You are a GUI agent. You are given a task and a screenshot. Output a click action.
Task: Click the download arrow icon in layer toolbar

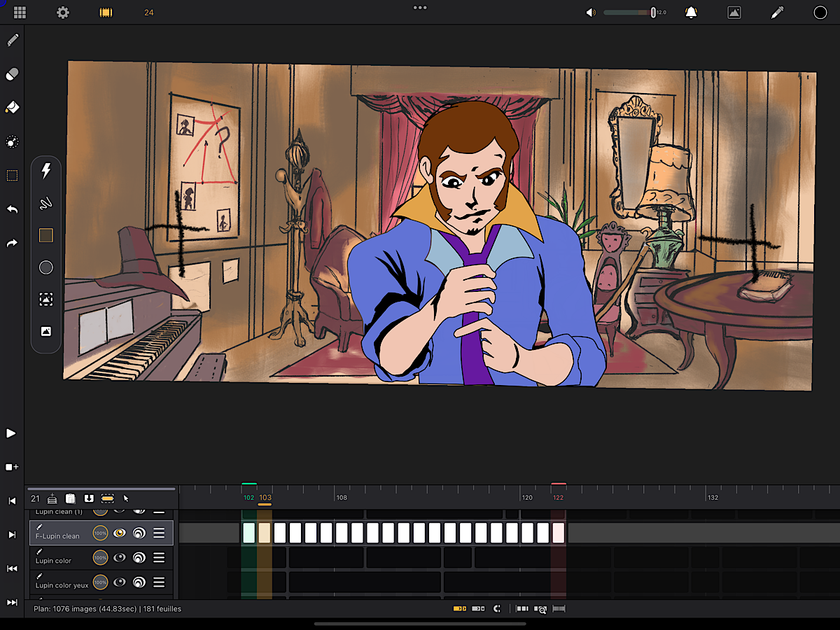click(x=89, y=498)
